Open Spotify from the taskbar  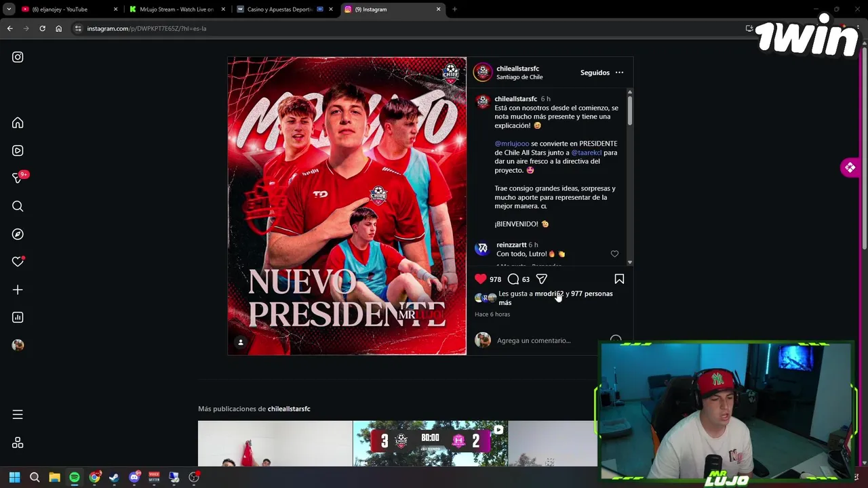pyautogui.click(x=74, y=477)
